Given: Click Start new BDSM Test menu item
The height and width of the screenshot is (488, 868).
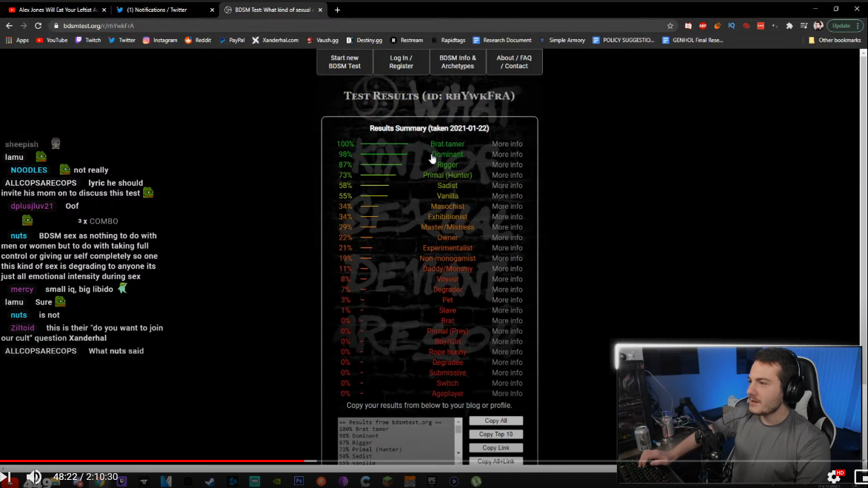Looking at the screenshot, I should pyautogui.click(x=345, y=62).
